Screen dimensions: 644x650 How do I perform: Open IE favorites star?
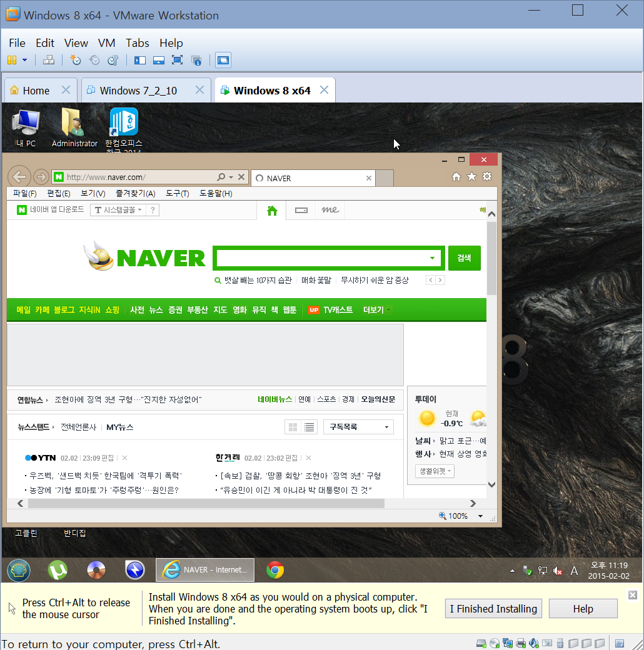(471, 177)
